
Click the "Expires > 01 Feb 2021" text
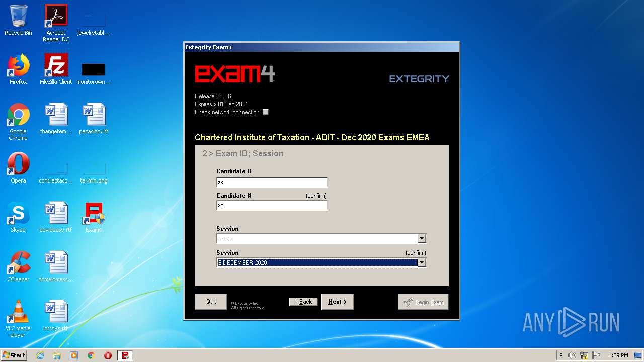pos(221,104)
